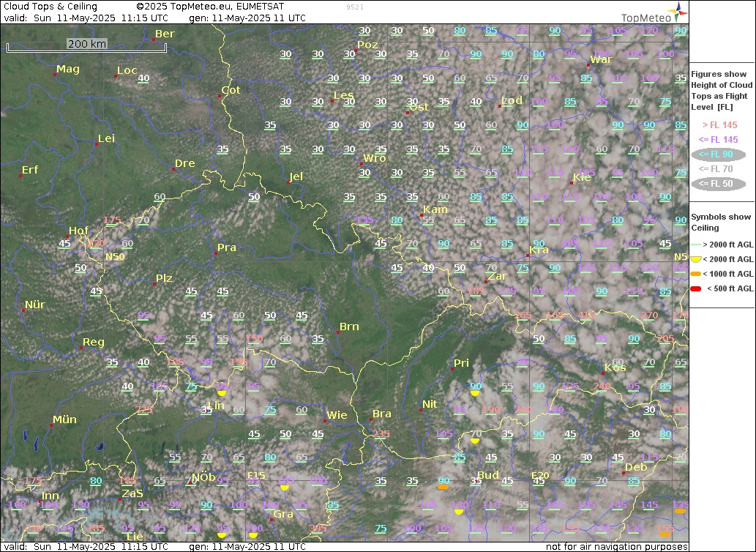Image resolution: width=756 pixels, height=552 pixels.
Task: Click the yellow ceiling marker under 90 south of Pri
Action: pyautogui.click(x=475, y=393)
